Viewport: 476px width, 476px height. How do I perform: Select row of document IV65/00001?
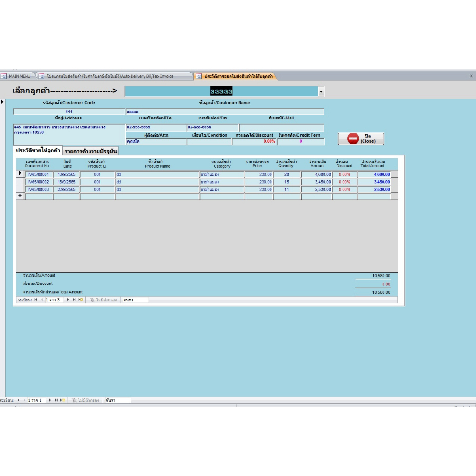pos(20,175)
